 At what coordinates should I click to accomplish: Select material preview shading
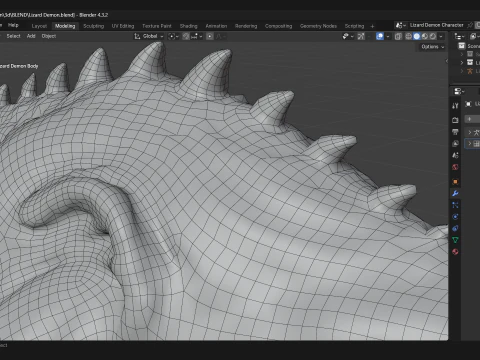tap(424, 36)
